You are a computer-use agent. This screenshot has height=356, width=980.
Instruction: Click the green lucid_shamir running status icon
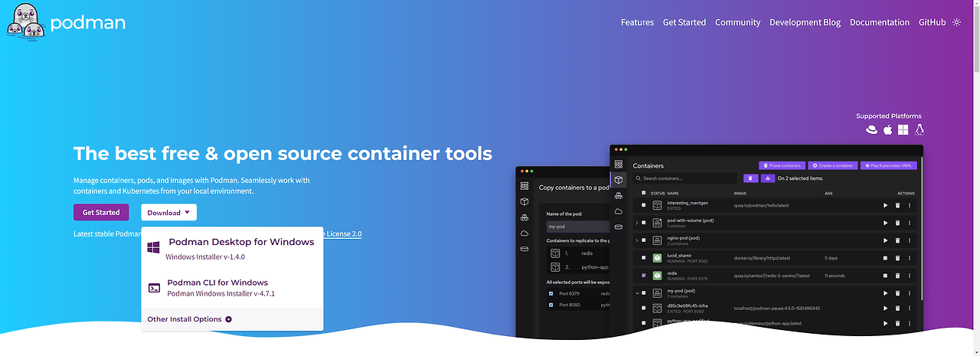[x=657, y=258]
